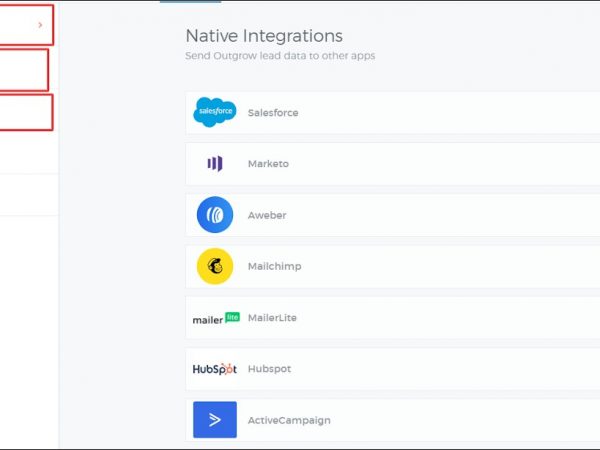Choose the Aweber text label
Screen dimensions: 600x450
click(x=267, y=215)
